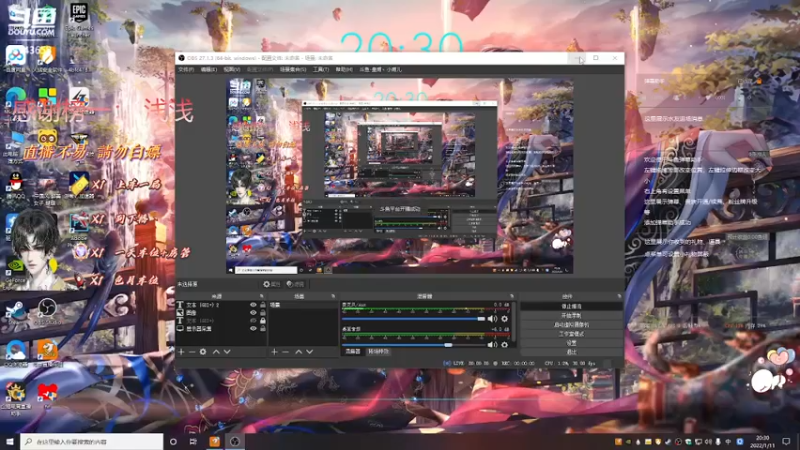Viewport: 800px width, 450px height.
Task: Open Scene Collection menu
Action: [x=293, y=69]
